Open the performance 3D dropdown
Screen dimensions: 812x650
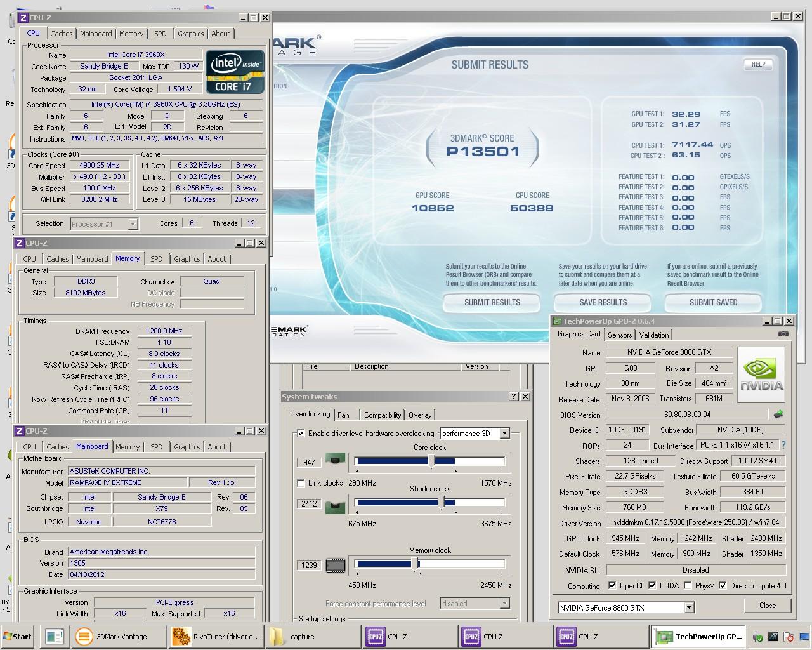[x=504, y=434]
